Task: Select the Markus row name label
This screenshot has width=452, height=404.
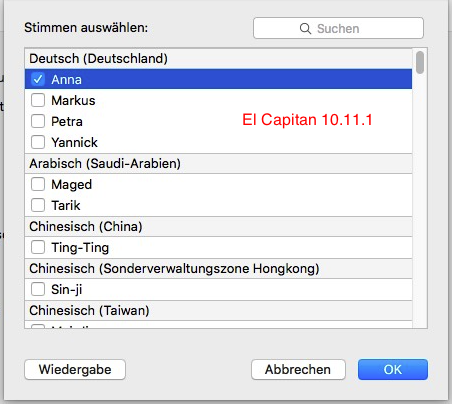Action: [73, 101]
